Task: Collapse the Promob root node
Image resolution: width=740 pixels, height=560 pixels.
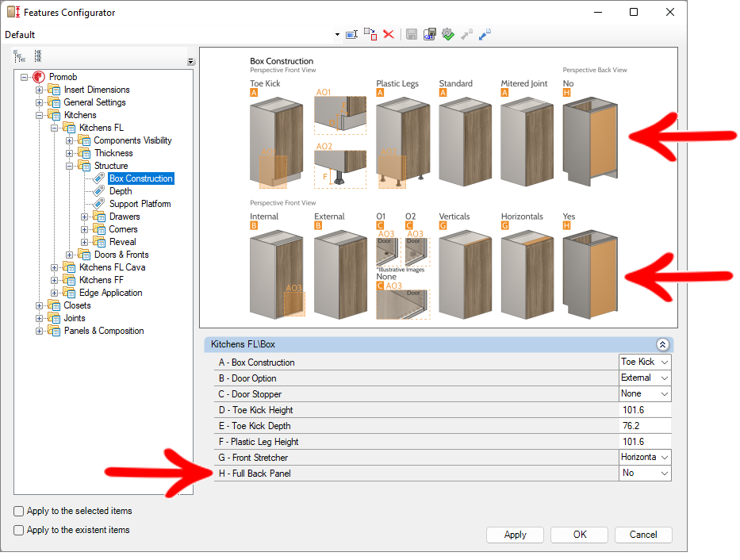Action: [24, 77]
